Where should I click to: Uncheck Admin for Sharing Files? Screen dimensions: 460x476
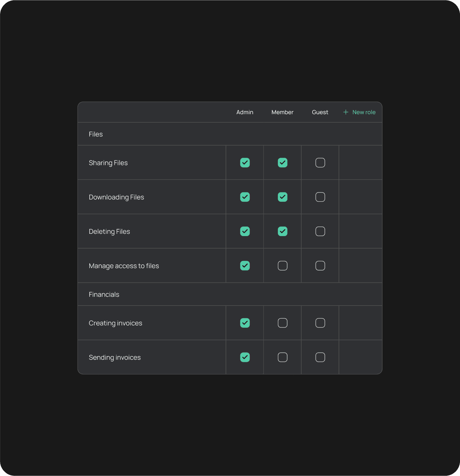245,163
